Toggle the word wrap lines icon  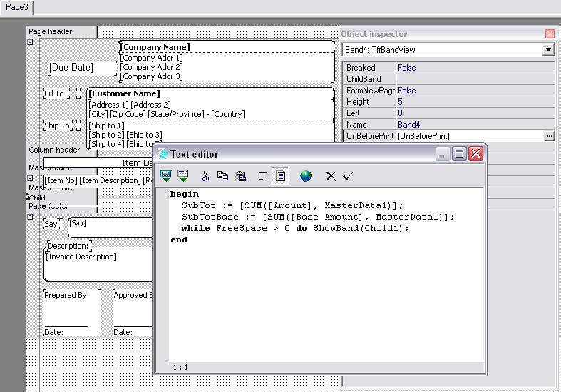[263, 175]
